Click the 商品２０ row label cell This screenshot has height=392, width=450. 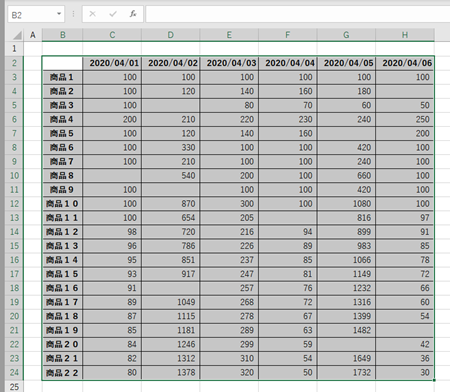62,344
